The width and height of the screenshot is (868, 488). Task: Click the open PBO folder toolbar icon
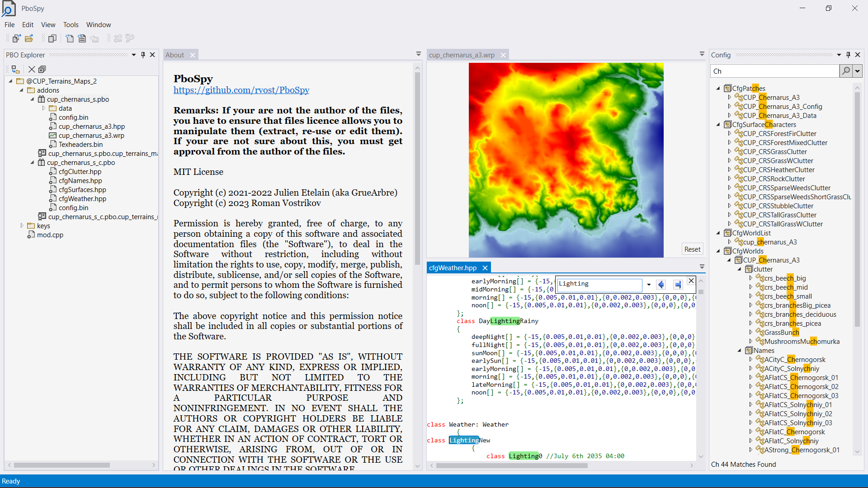pos(29,38)
